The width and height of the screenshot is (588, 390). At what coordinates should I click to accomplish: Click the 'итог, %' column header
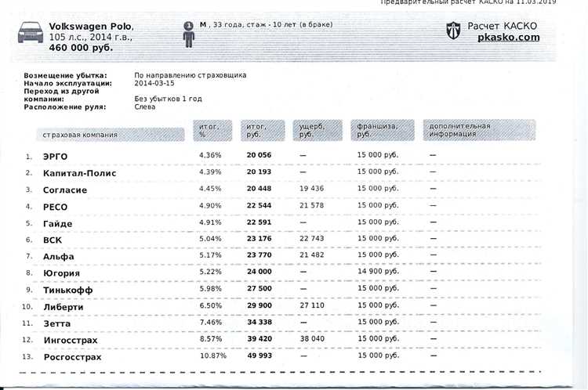point(212,130)
